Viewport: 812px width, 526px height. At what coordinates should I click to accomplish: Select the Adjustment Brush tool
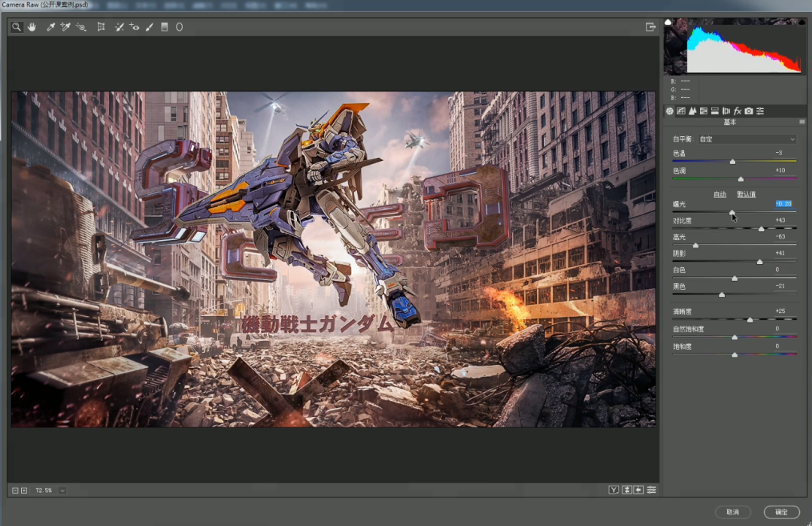[149, 27]
